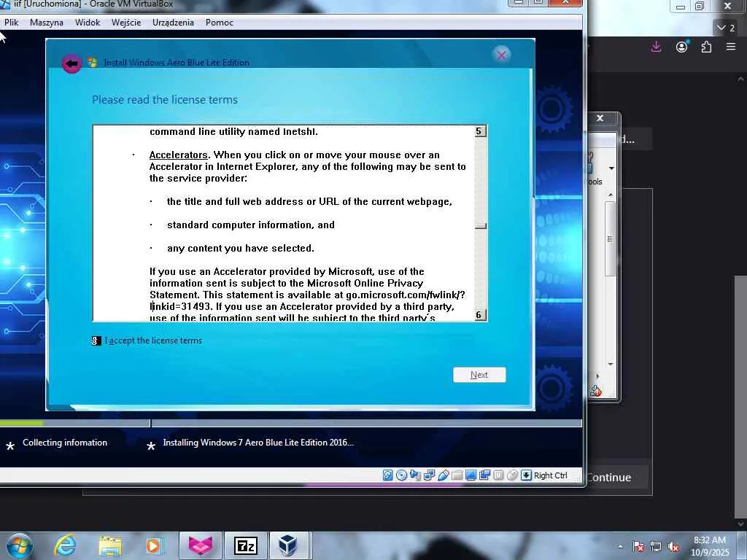Switch to the pink cat app on the taskbar
Screen dimensions: 747x560
click(200, 545)
